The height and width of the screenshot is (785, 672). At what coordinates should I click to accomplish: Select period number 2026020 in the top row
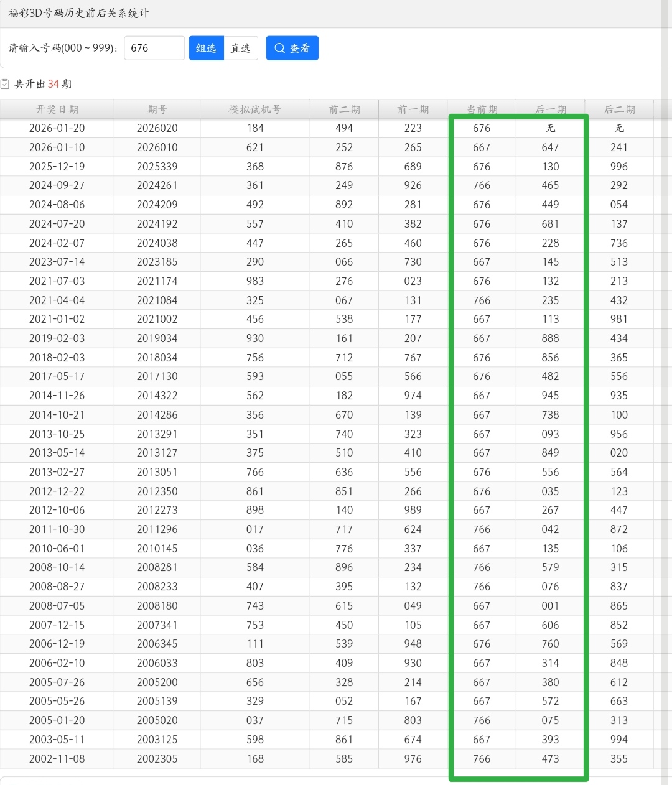tap(156, 128)
